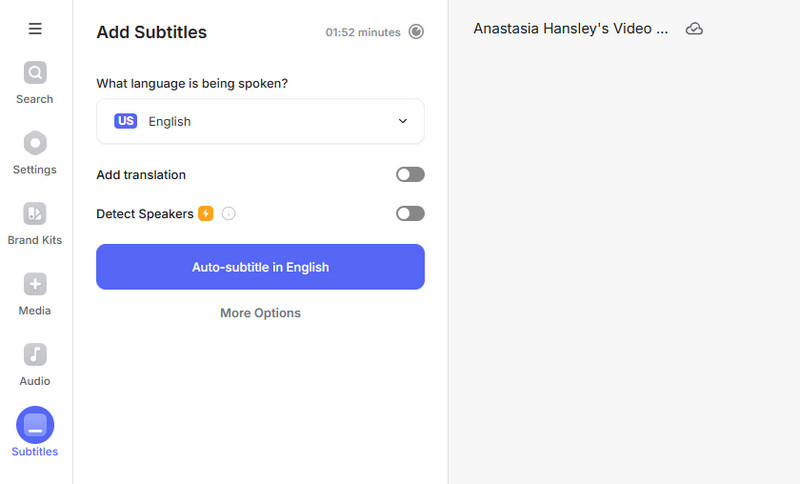800x484 pixels.
Task: Enable the Detect Speakers toggle
Action: (x=410, y=213)
